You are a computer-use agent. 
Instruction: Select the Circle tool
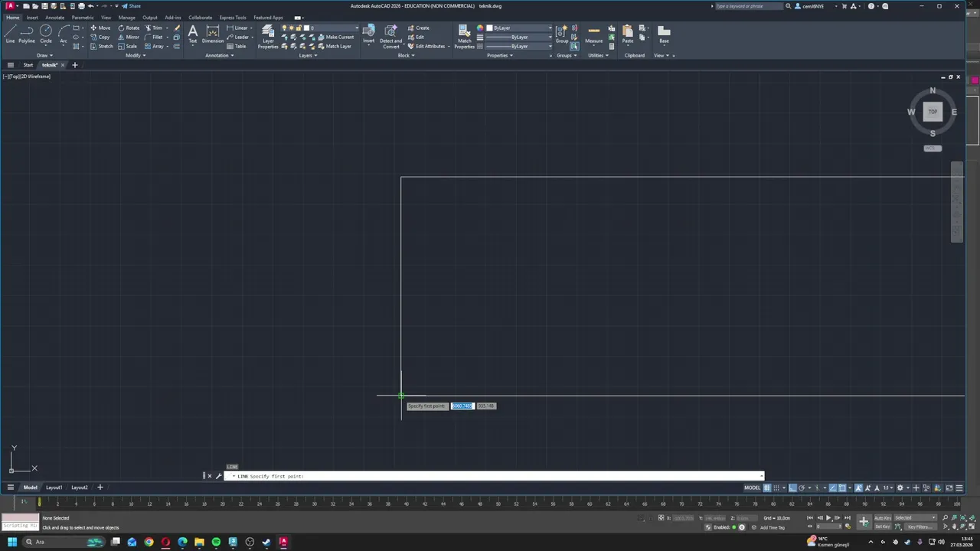pyautogui.click(x=46, y=34)
